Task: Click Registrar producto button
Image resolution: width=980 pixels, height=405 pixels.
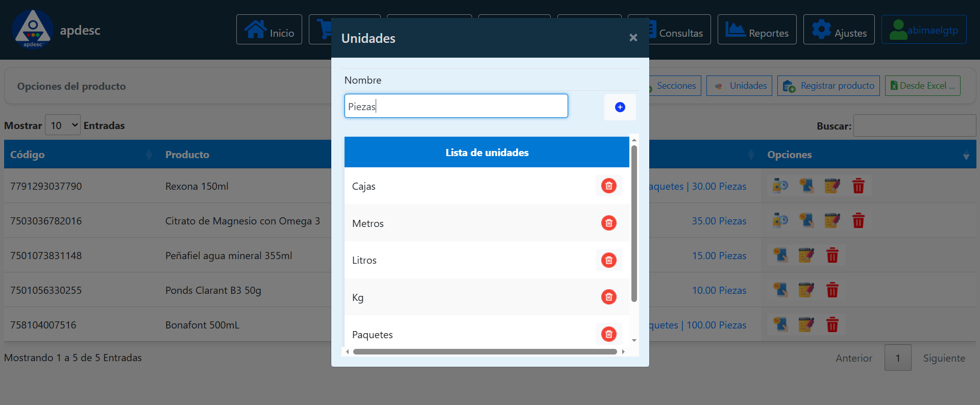Action: [828, 86]
